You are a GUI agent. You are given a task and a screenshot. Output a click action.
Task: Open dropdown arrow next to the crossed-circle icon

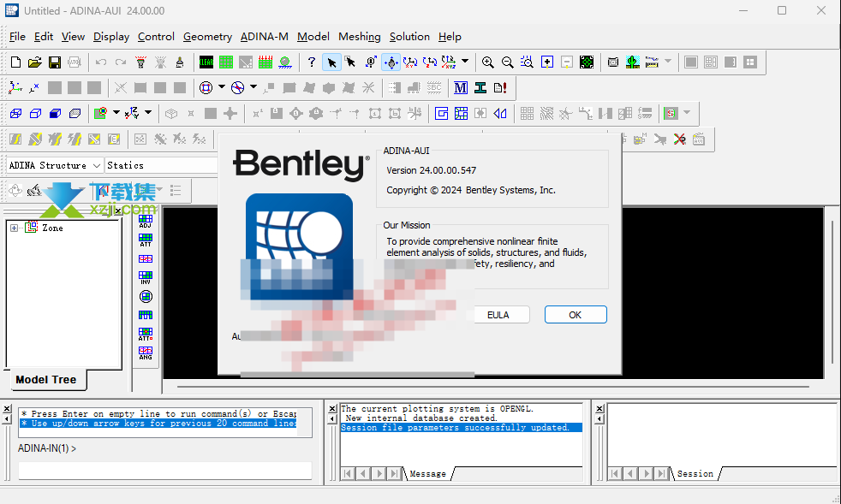pyautogui.click(x=253, y=87)
